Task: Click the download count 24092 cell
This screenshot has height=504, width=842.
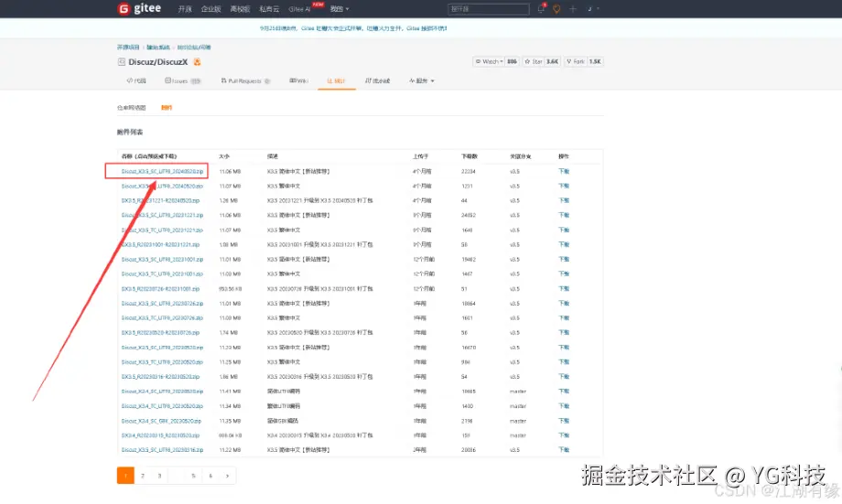Action: (469, 215)
